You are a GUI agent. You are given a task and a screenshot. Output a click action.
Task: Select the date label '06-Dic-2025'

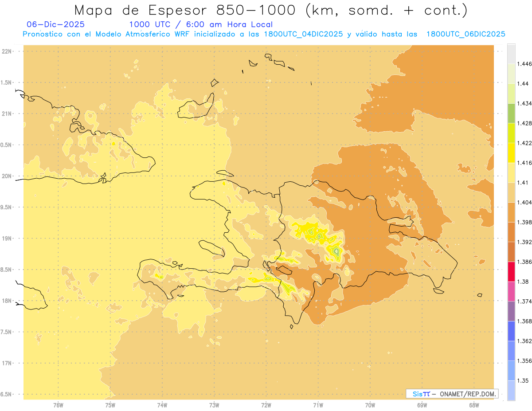(x=55, y=24)
